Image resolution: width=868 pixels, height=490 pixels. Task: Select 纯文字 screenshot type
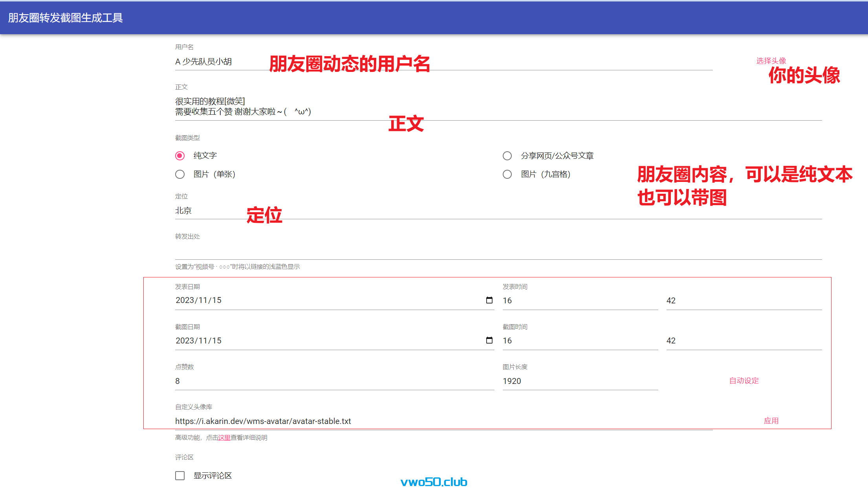[x=180, y=156]
